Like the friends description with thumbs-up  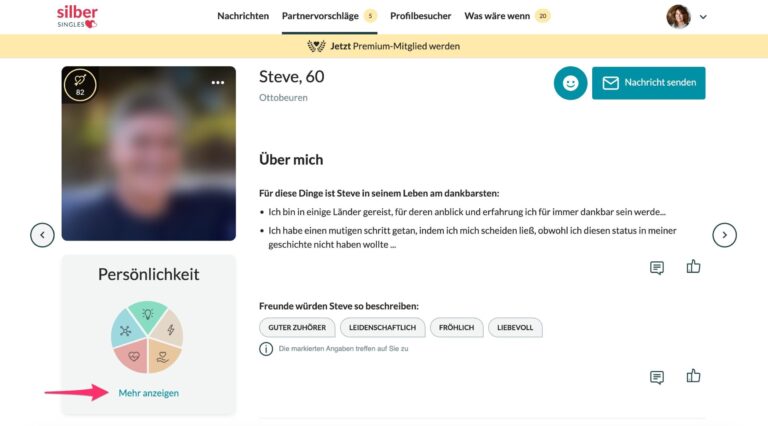click(x=693, y=376)
